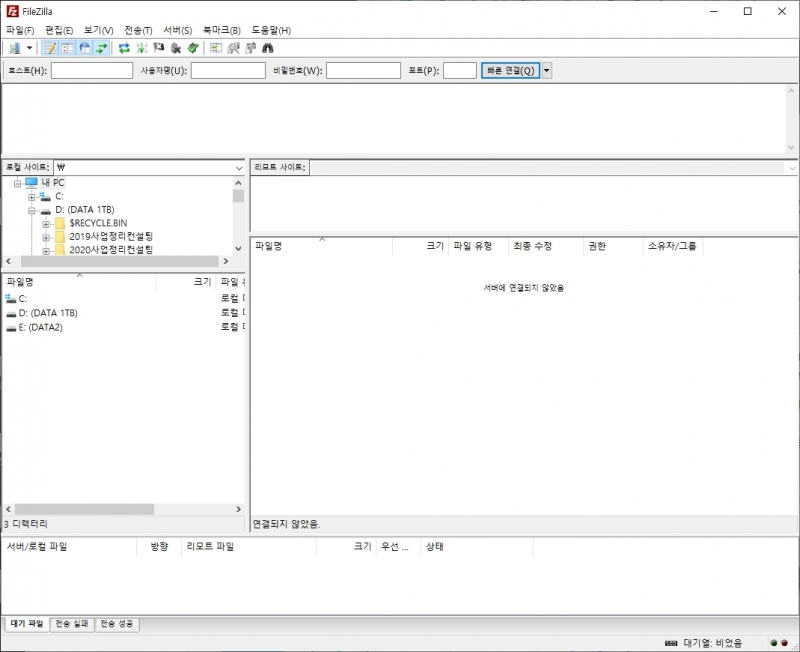Open the 파일(F) menu

pos(20,30)
